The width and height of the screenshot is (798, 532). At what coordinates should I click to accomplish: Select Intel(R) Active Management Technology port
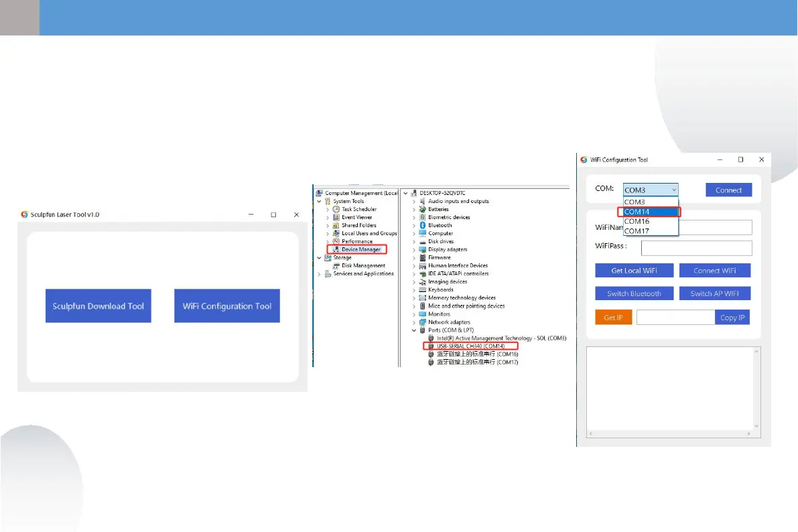coord(501,338)
